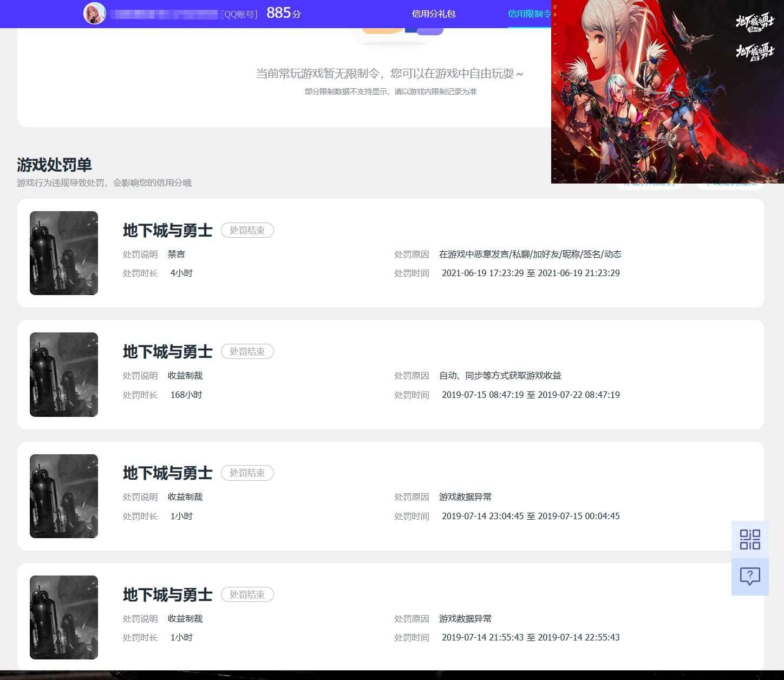Select time range starting 2019-07-15 08:47:19
The height and width of the screenshot is (680, 784).
coord(531,395)
